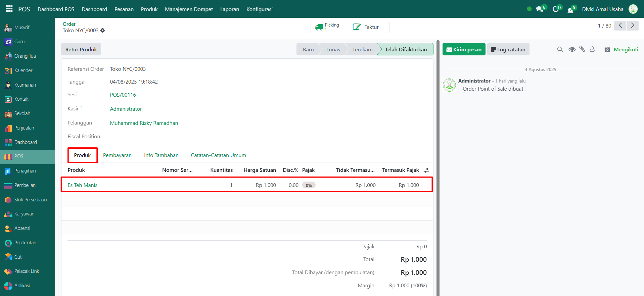The height and width of the screenshot is (296, 644).
Task: Open optional columns settings in product table
Action: click(426, 170)
